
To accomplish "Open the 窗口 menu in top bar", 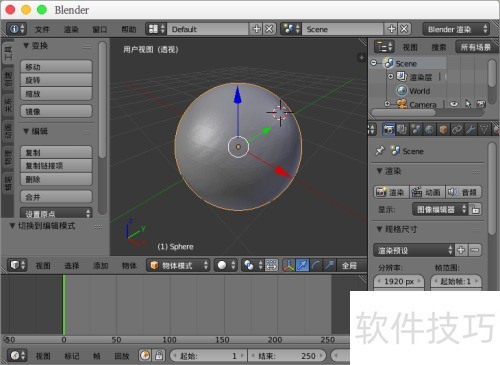I will (100, 29).
